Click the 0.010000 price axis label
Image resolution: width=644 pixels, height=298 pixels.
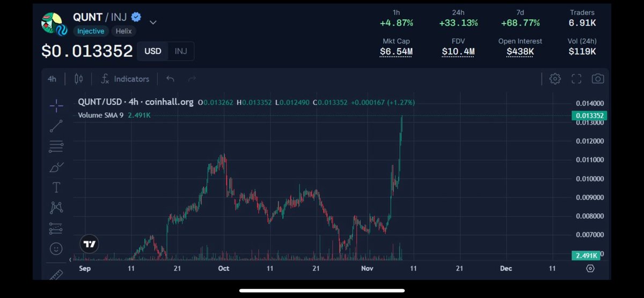tap(590, 178)
